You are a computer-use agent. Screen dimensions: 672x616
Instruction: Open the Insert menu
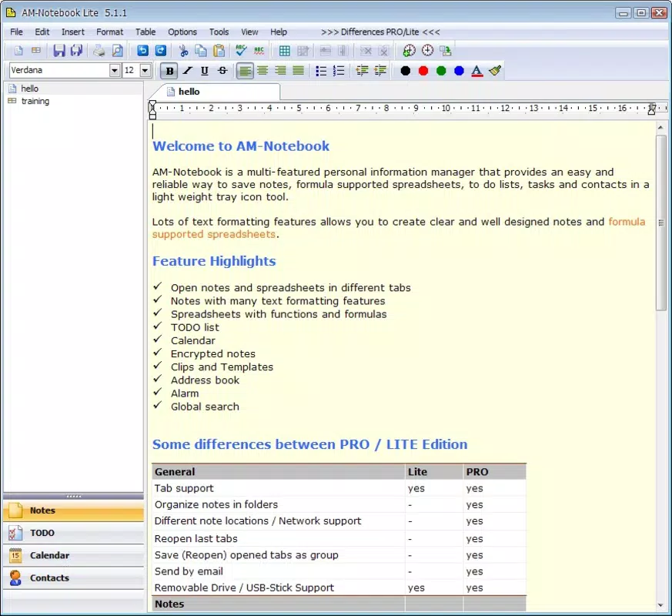pyautogui.click(x=73, y=32)
